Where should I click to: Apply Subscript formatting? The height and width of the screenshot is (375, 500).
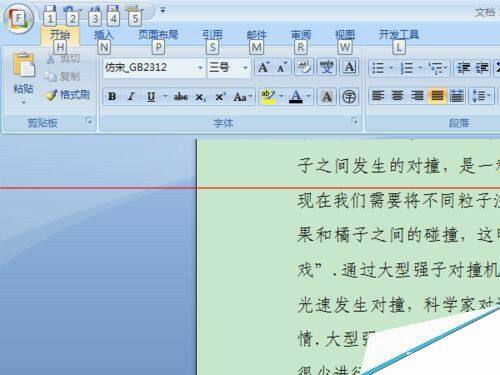(x=200, y=97)
